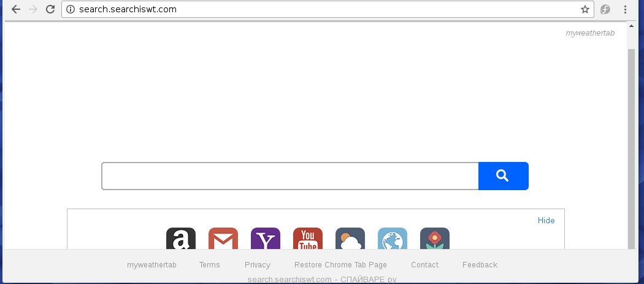Open the weather cloud shortcut tile
This screenshot has height=284, width=644.
[350, 239]
